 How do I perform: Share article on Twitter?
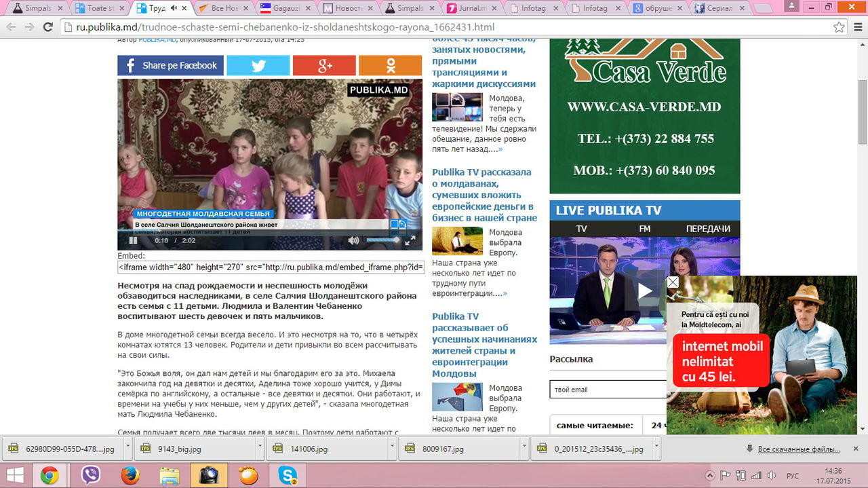click(258, 65)
